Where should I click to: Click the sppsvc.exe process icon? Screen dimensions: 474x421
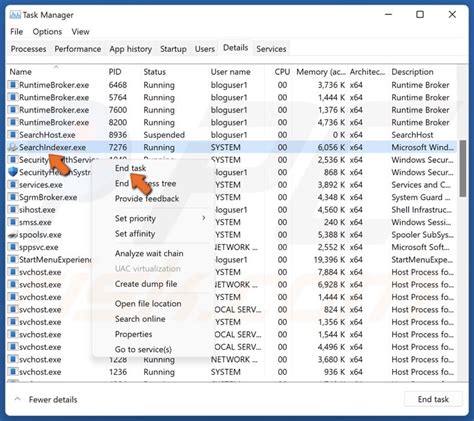click(x=13, y=247)
